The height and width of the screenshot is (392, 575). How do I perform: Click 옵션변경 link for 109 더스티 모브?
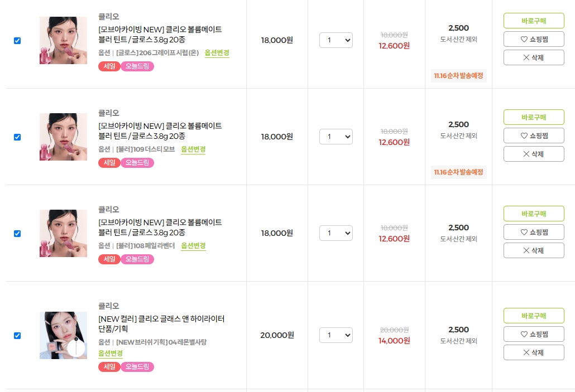(x=193, y=149)
